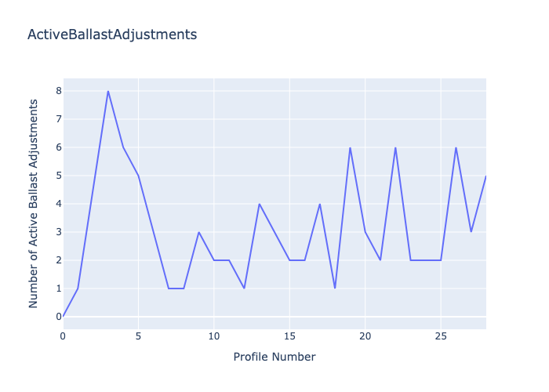Click the Number of Active Ballast Adjustments label
This screenshot has height=392, width=549.
point(34,204)
